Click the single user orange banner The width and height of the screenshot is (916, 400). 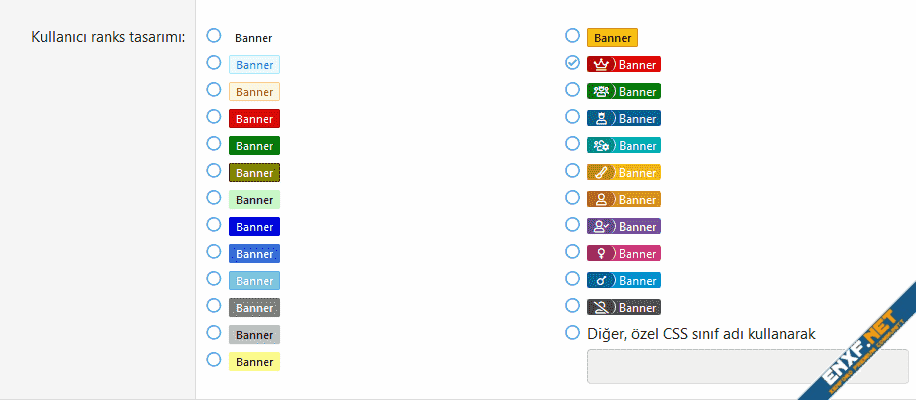(x=623, y=200)
